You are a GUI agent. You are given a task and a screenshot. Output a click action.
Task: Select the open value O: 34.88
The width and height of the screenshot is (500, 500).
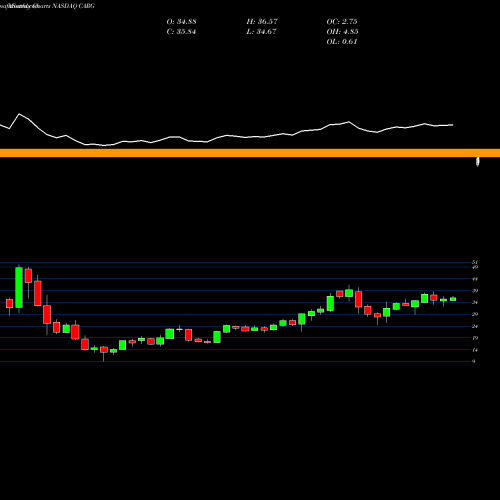181,22
